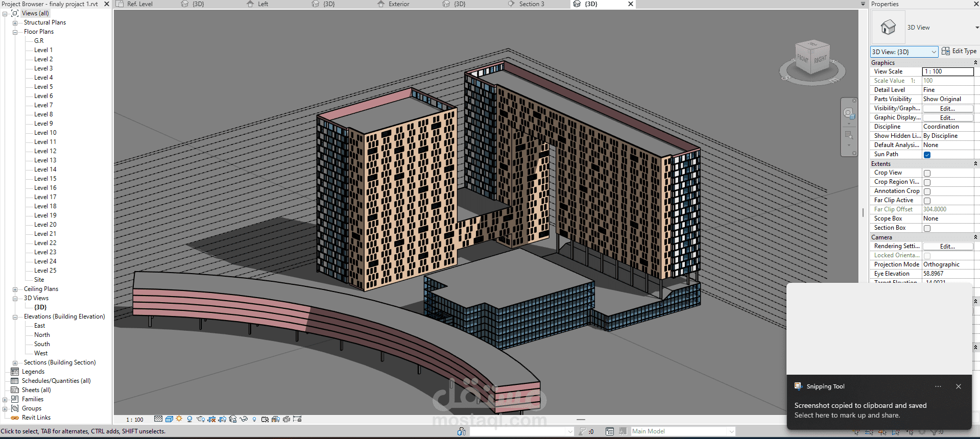The image size is (980, 439).
Task: Switch to the Section 3 view tab
Action: pyautogui.click(x=531, y=4)
